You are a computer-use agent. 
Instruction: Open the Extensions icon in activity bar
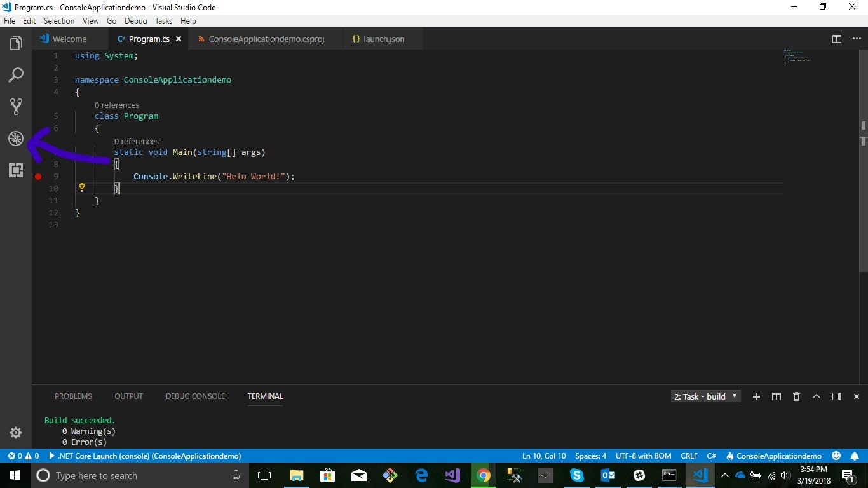(x=16, y=170)
